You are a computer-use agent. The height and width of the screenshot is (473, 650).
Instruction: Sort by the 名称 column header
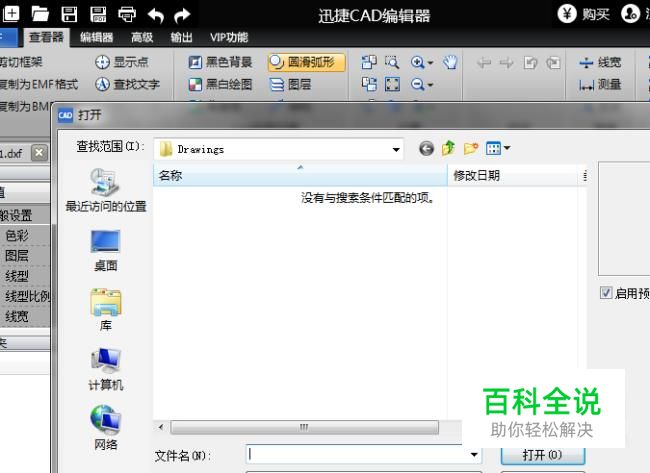coord(300,175)
